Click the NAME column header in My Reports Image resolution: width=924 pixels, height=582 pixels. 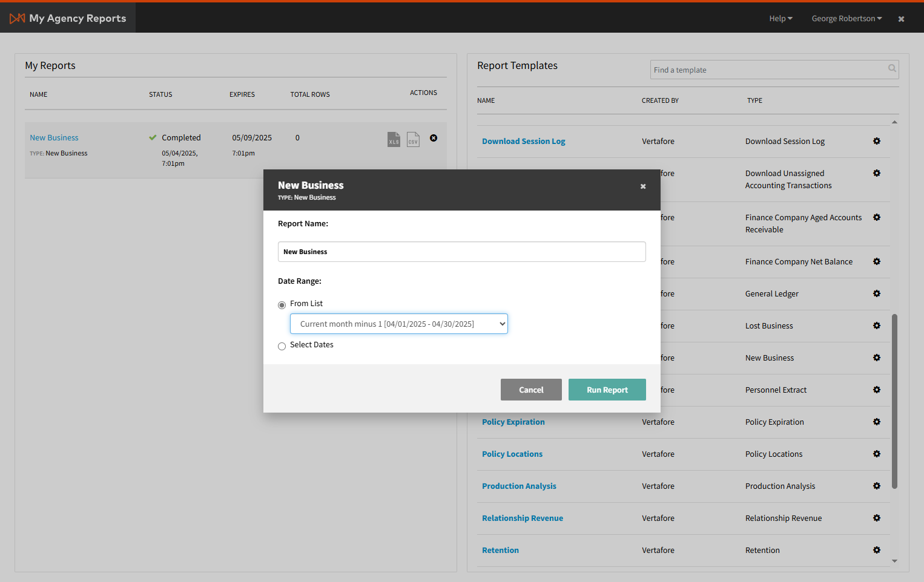(x=39, y=94)
